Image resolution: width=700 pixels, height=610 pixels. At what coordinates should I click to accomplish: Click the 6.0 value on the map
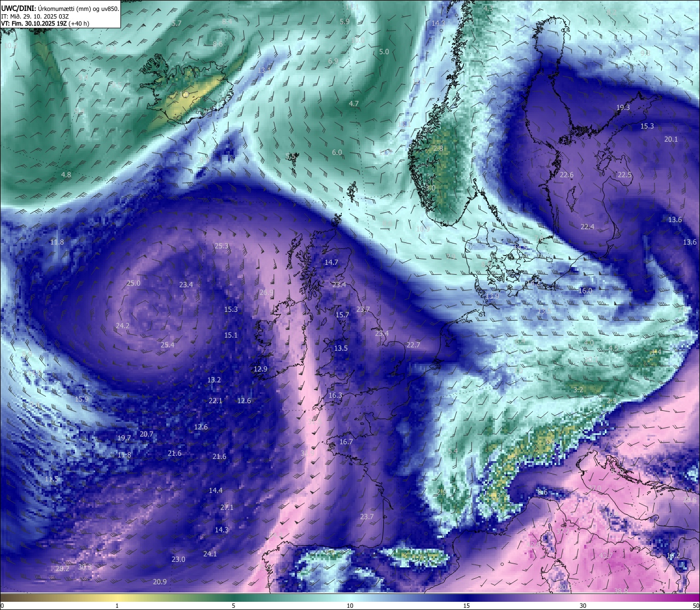click(x=337, y=153)
